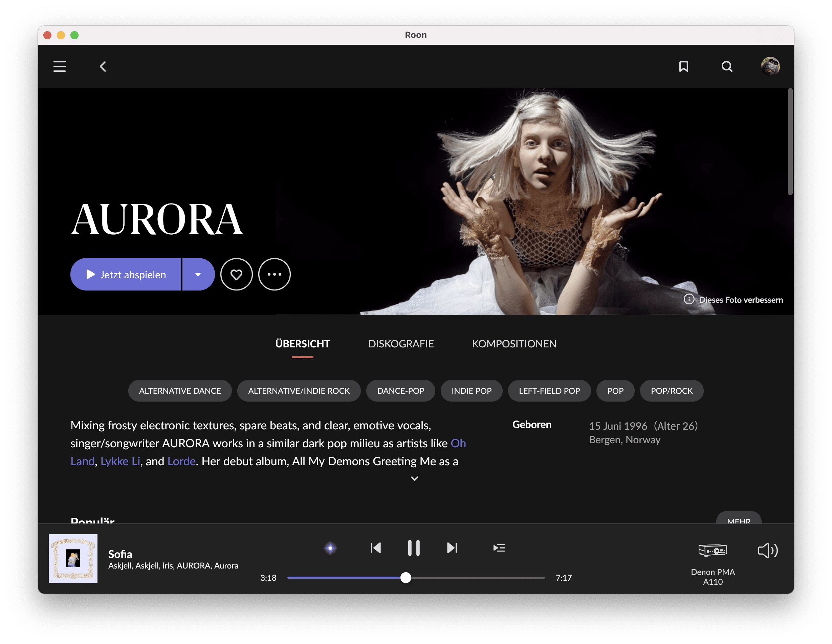Open the three-dot more options menu
Screen dimensions: 832x644
point(274,274)
